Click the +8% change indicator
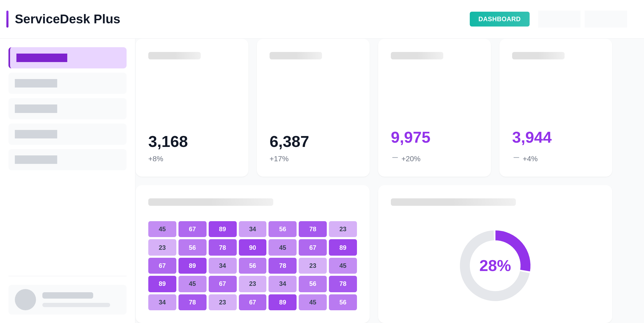This screenshot has height=323, width=644. [x=156, y=159]
